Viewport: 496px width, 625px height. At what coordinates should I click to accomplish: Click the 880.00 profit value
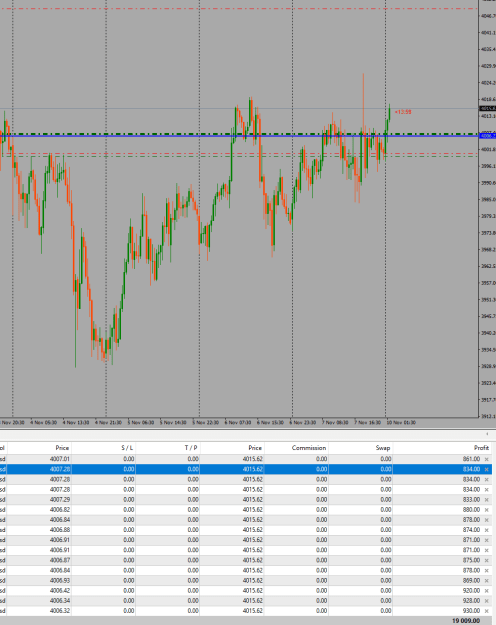[x=471, y=510]
